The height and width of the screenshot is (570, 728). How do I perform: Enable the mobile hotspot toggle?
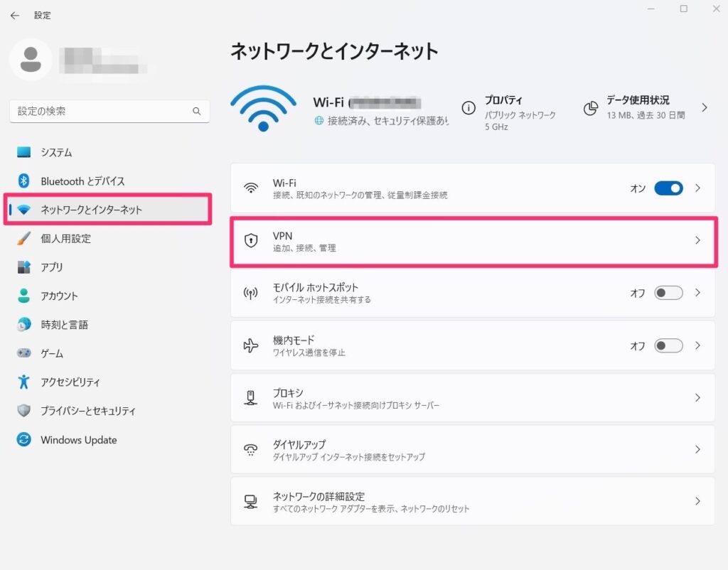pos(668,293)
